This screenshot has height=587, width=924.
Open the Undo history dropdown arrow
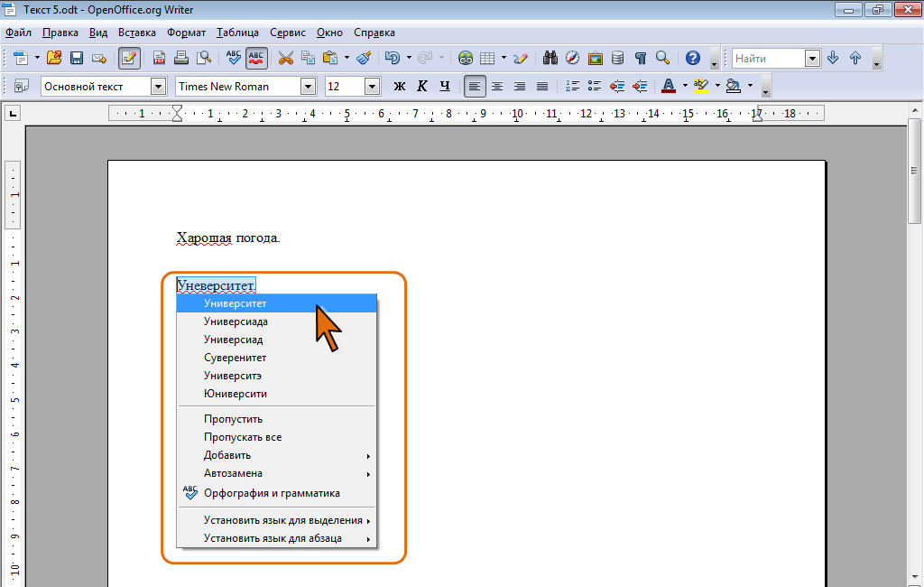(x=409, y=58)
